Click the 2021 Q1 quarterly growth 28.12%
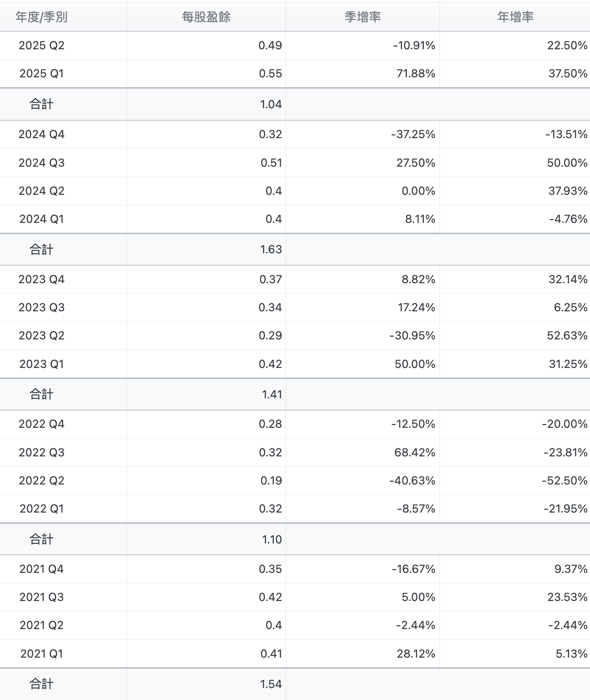Image resolution: width=590 pixels, height=700 pixels. pos(416,654)
